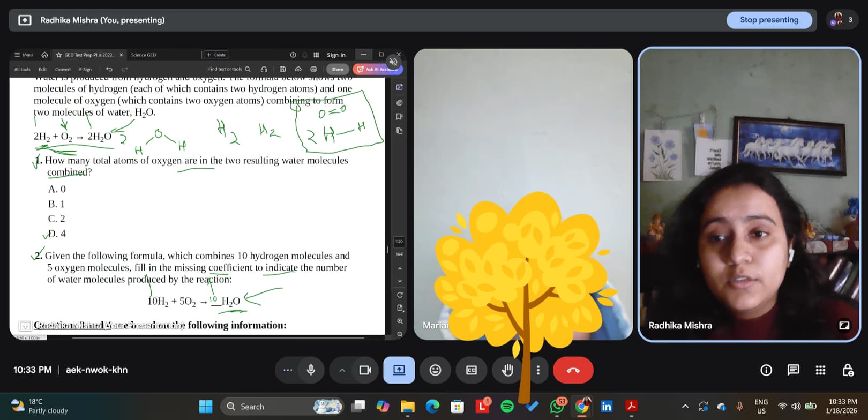Open audio and video settings chevron
The width and height of the screenshot is (868, 420).
tap(342, 370)
